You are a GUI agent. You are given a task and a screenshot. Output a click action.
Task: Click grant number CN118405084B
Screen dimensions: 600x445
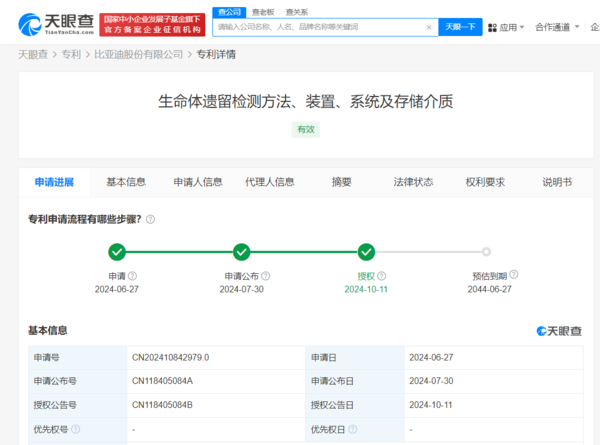coord(162,405)
